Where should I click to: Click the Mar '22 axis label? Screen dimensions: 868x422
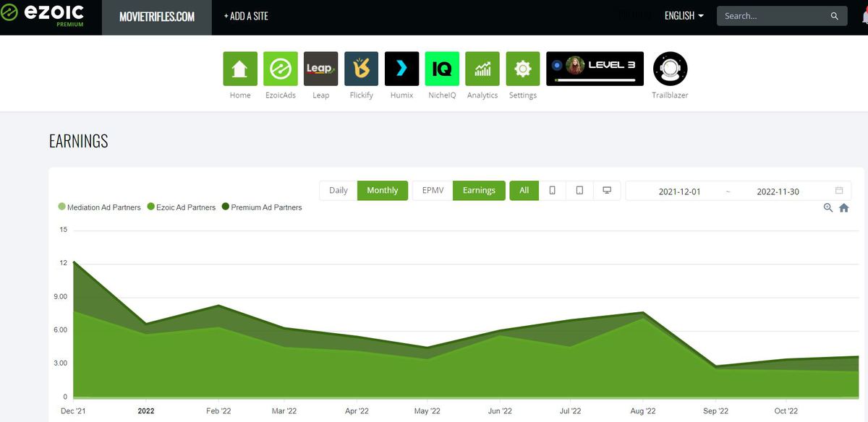pyautogui.click(x=284, y=411)
